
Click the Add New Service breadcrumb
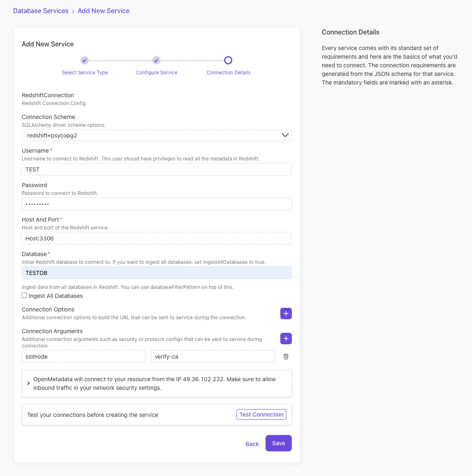tap(103, 11)
